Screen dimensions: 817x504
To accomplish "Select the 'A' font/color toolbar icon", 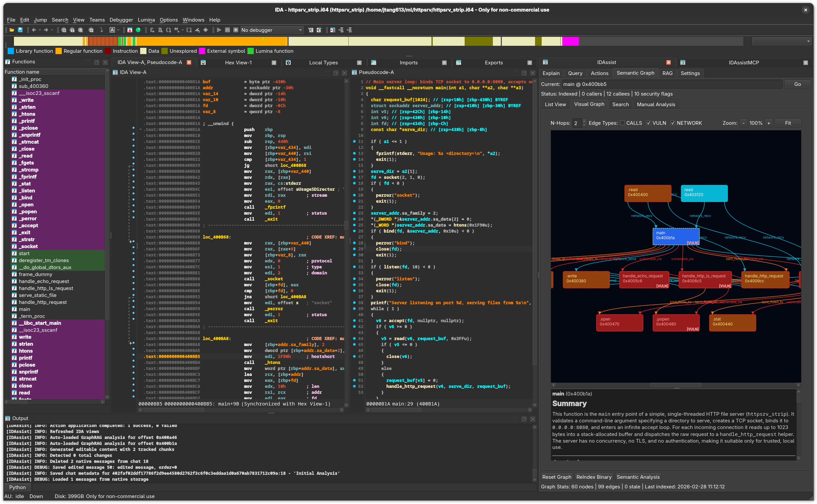I will click(x=112, y=30).
